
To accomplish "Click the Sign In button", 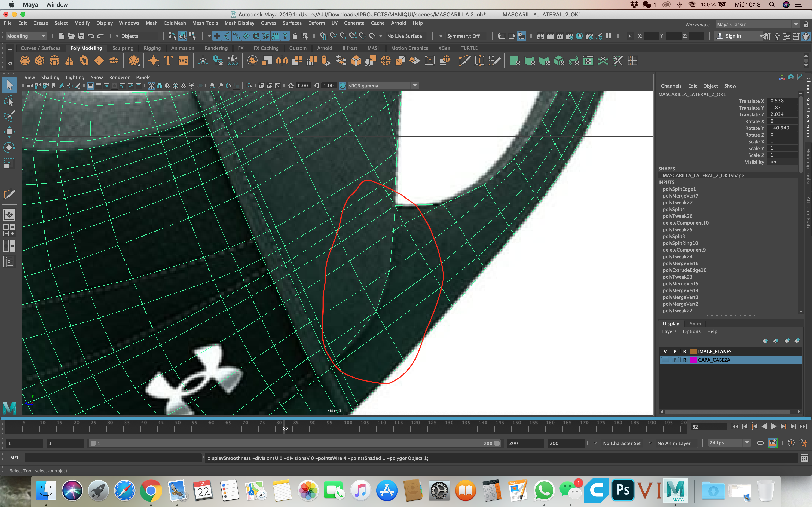I will coord(733,36).
